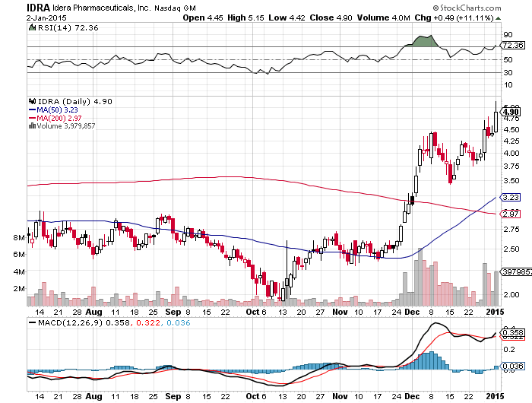The width and height of the screenshot is (532, 403).
Task: Click the Oct label on price chart axis
Action: click(x=253, y=312)
